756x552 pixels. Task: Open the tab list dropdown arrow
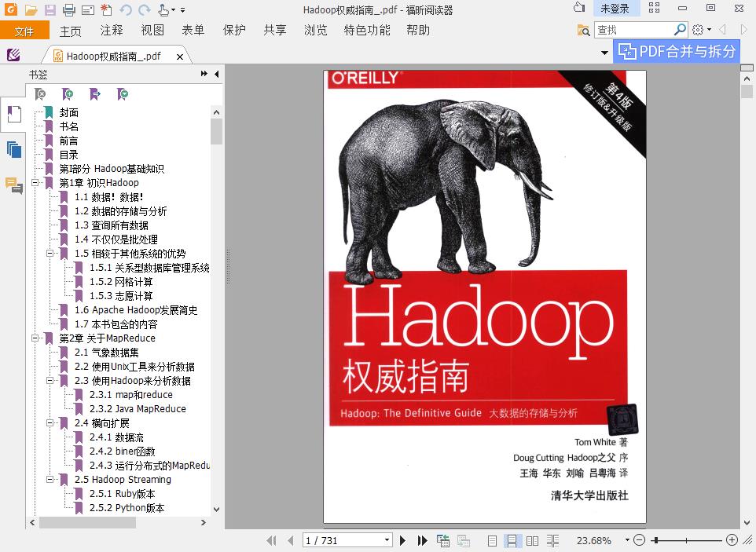(604, 53)
